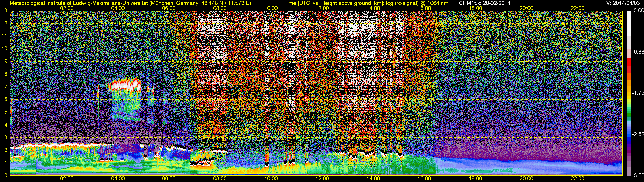Click the 22:00 label on the top time axis
Viewport: 644px width, 182px height.
[x=577, y=8]
